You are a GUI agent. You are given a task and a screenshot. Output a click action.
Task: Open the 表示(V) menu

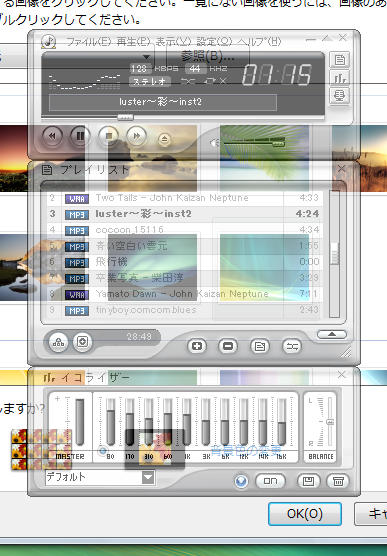pyautogui.click(x=173, y=42)
